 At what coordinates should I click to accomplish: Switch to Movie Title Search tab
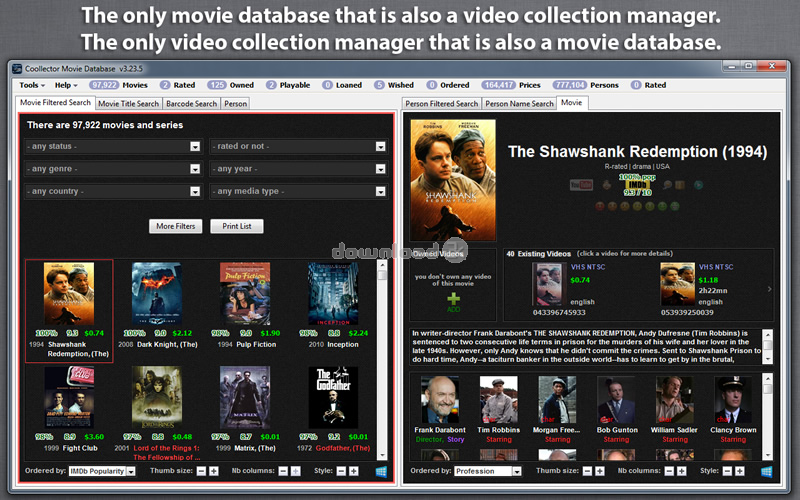pyautogui.click(x=129, y=104)
